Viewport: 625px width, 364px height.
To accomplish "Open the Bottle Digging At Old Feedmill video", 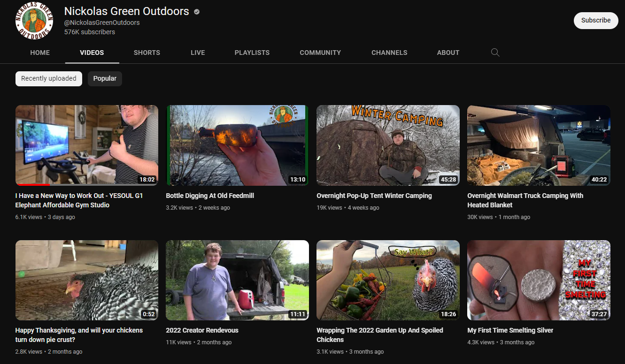I will pyautogui.click(x=237, y=145).
